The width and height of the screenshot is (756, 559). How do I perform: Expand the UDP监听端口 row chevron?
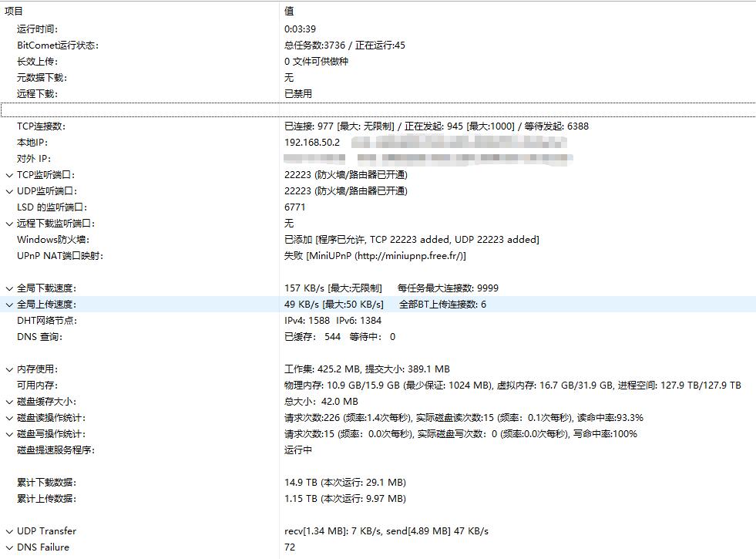click(9, 191)
